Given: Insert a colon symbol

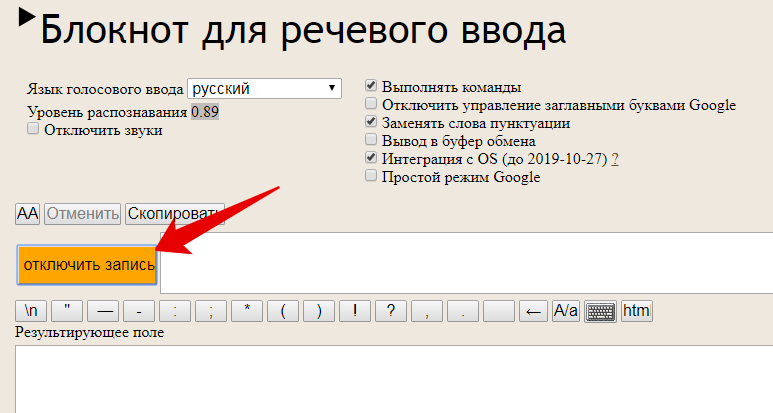Looking at the screenshot, I should 175,311.
